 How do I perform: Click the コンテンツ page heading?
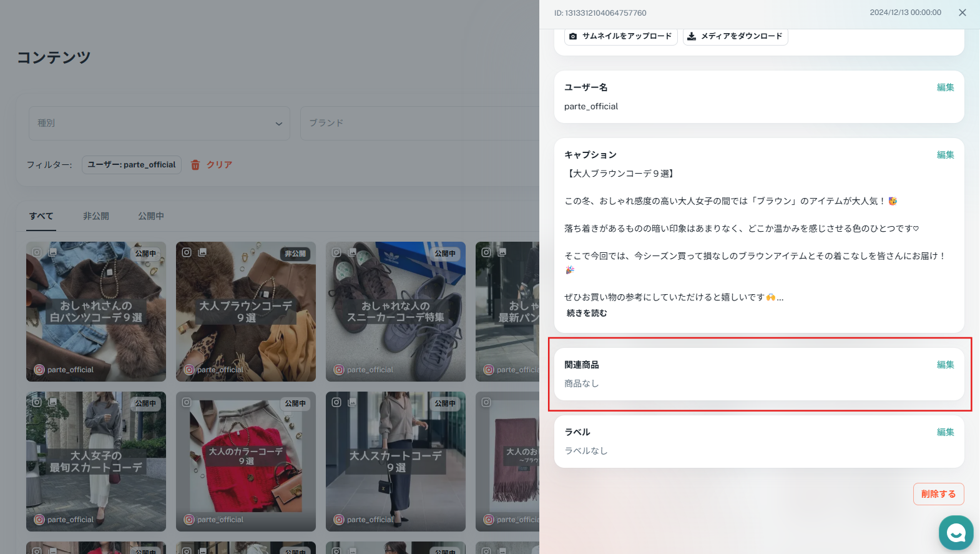(x=54, y=57)
